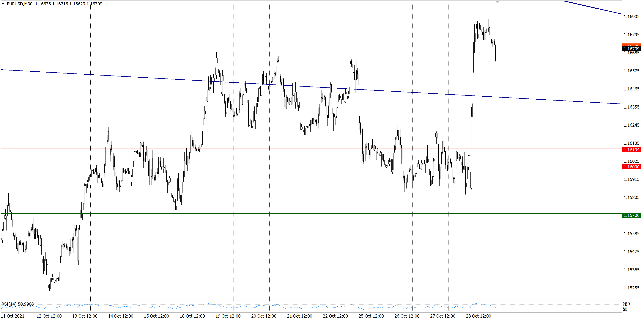644x320 pixels.
Task: Click the 28 Oct 12:00 time label
Action: tap(478, 316)
